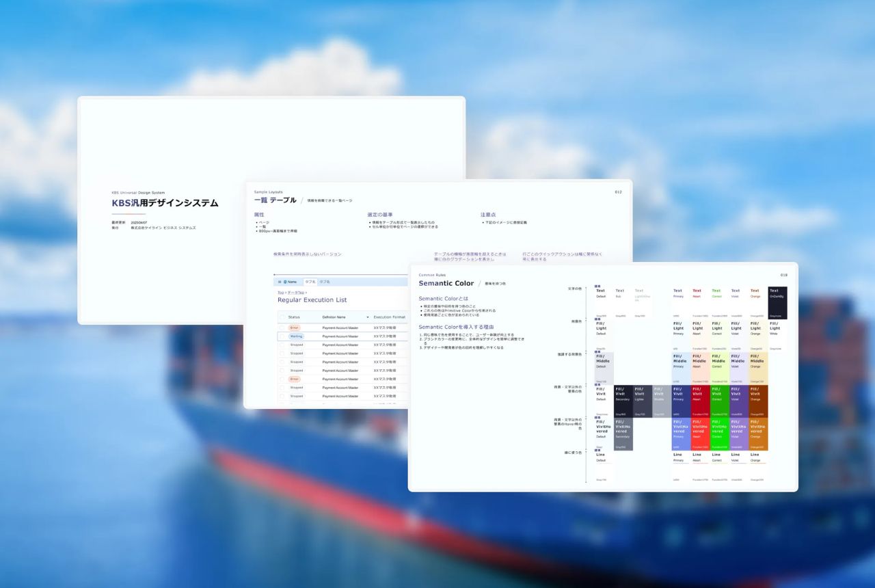The height and width of the screenshot is (588, 875).
Task: Click the 強調する背景色 row label
Action: 570,354
